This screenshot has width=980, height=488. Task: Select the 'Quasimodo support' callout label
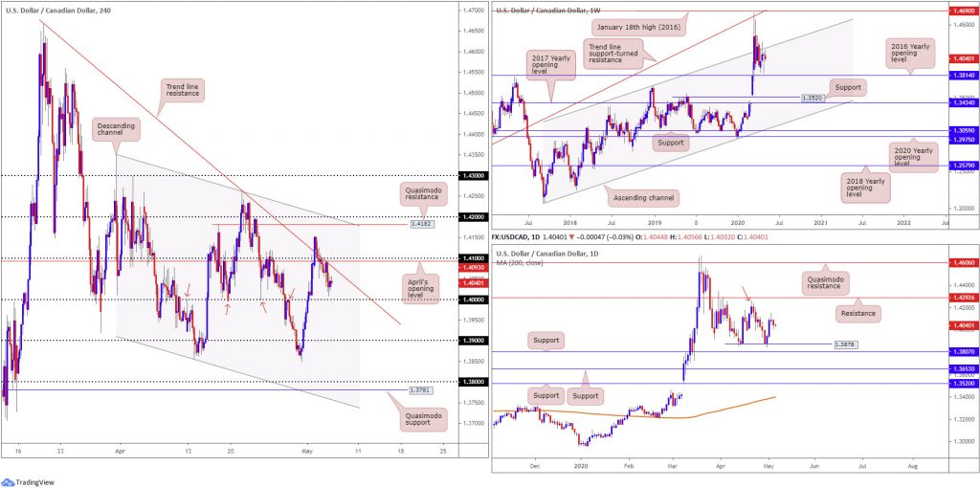click(424, 418)
